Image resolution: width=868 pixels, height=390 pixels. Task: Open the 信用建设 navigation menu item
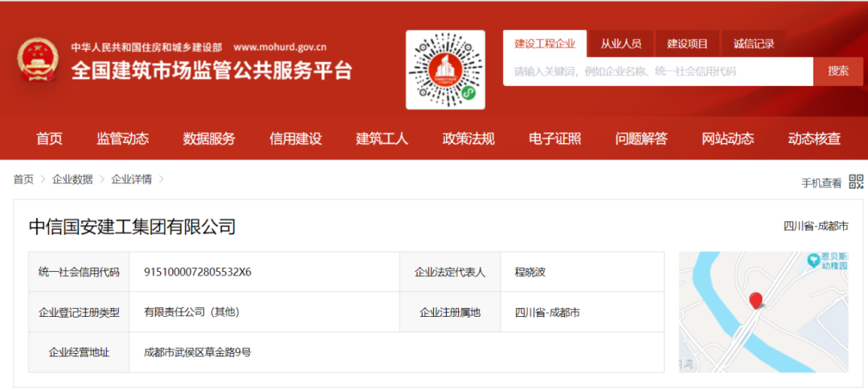tap(296, 138)
